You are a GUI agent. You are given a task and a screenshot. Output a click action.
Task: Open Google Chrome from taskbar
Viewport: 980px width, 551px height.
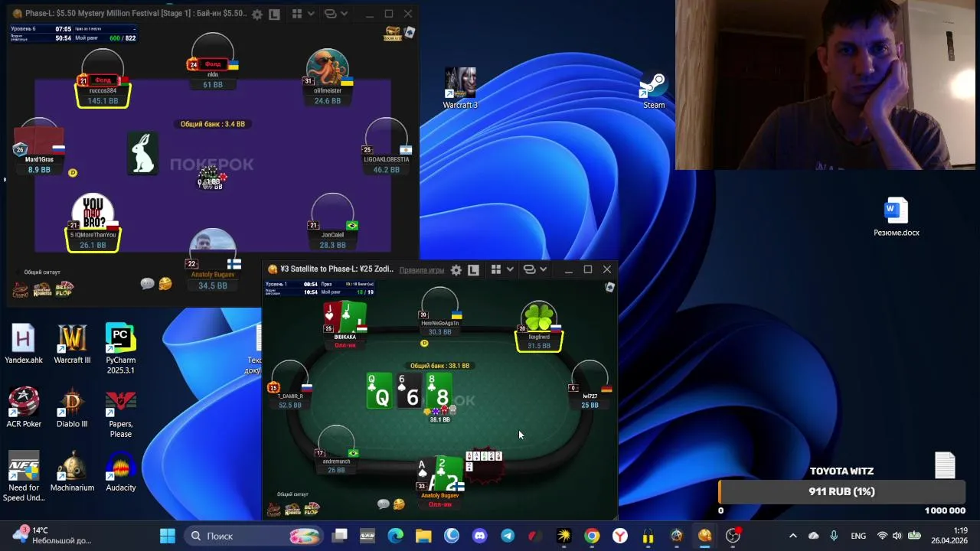click(592, 536)
